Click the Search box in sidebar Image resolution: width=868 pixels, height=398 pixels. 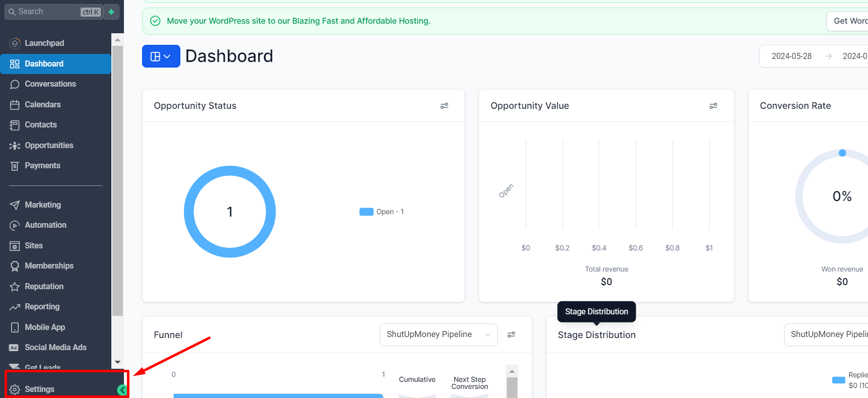[53, 12]
